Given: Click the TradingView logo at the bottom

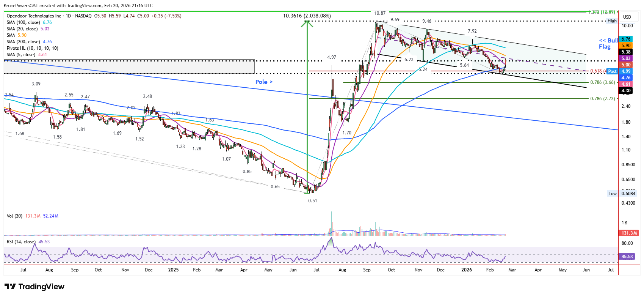Looking at the screenshot, I should [x=34, y=287].
